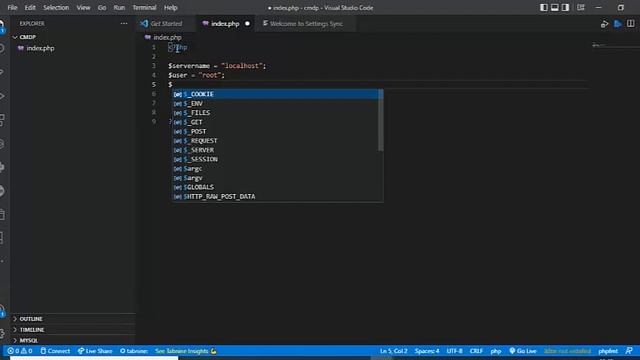Select $GLOBALS autocomplete suggestion

pos(276,187)
